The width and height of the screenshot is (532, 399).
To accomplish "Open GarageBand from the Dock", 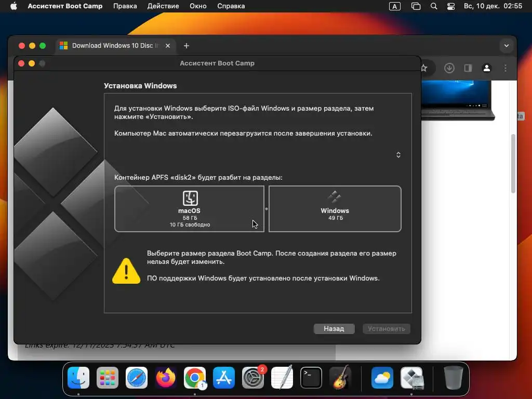I will [341, 377].
